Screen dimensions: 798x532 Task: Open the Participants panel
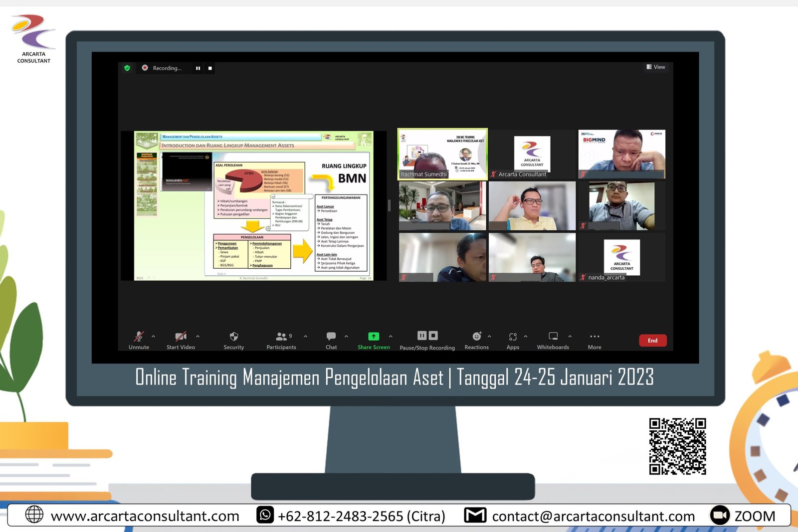[x=281, y=337]
